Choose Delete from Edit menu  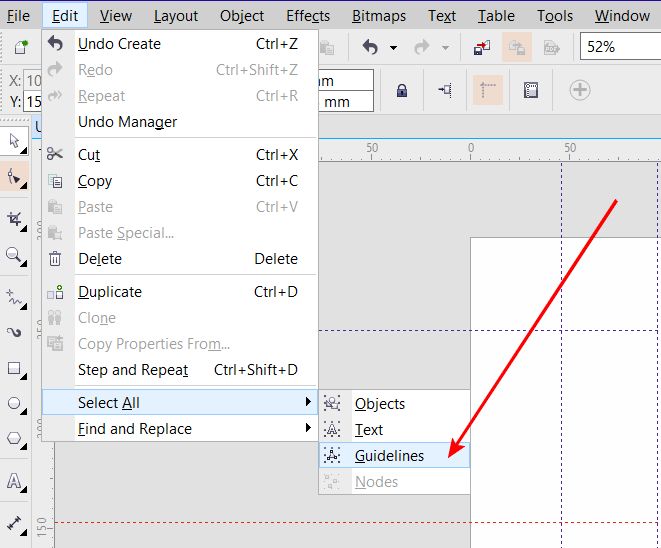180,258
